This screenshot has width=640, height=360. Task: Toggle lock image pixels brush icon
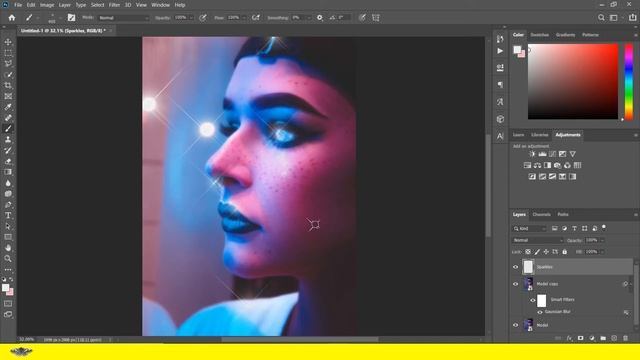pyautogui.click(x=537, y=252)
